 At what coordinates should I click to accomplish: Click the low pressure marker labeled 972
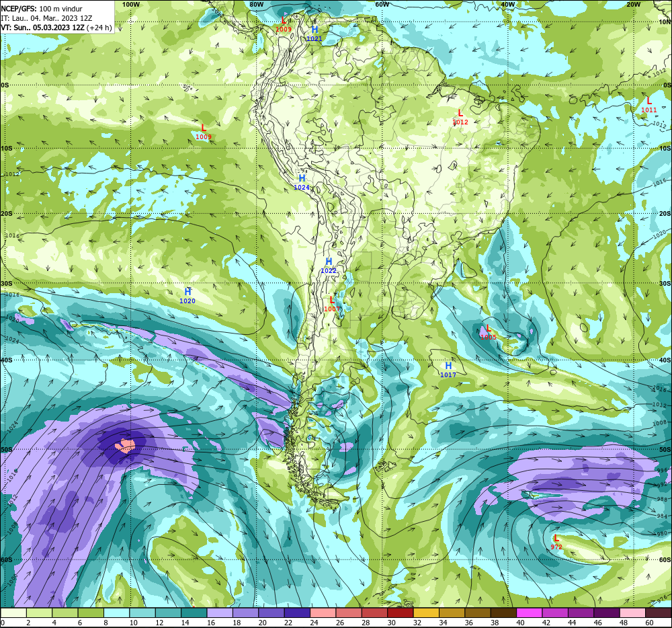pyautogui.click(x=556, y=542)
